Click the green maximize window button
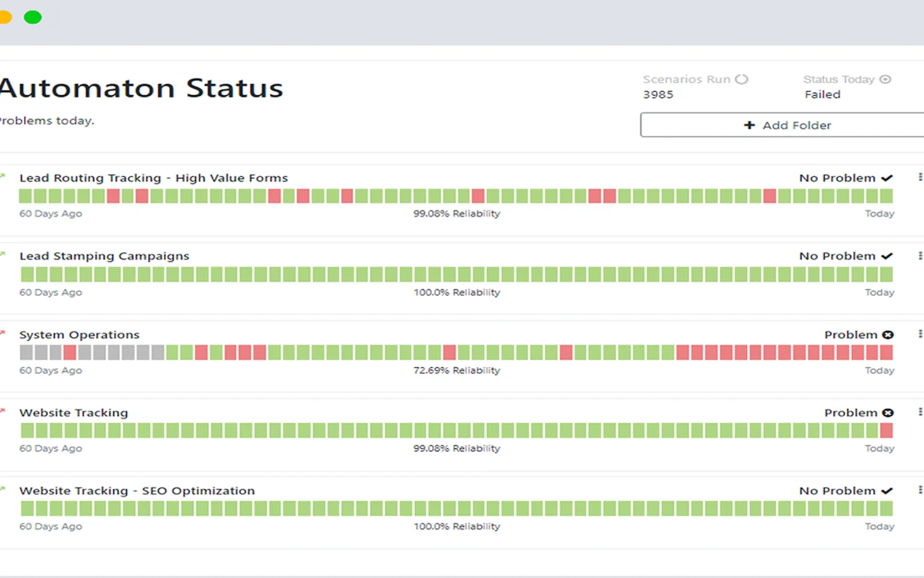The height and width of the screenshot is (578, 924). click(x=32, y=17)
